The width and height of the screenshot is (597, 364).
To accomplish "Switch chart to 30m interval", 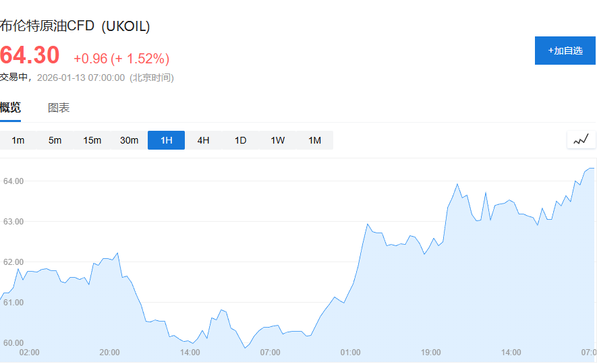I will click(129, 140).
